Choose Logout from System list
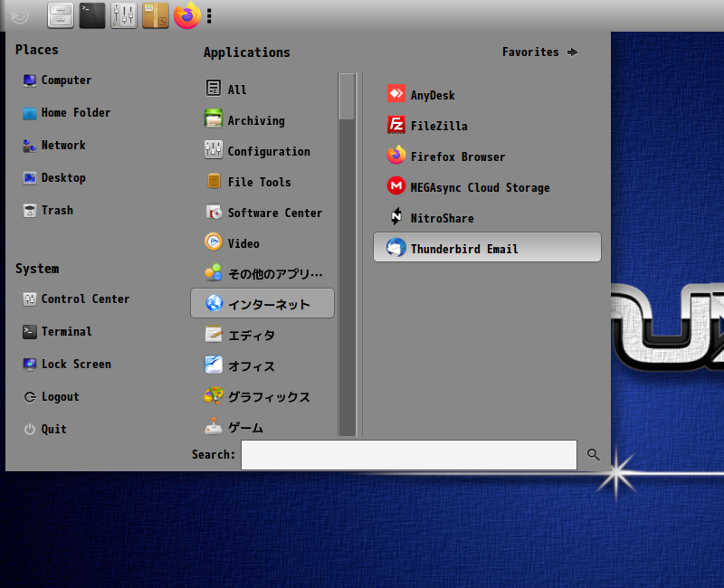This screenshot has width=724, height=588. (x=52, y=397)
